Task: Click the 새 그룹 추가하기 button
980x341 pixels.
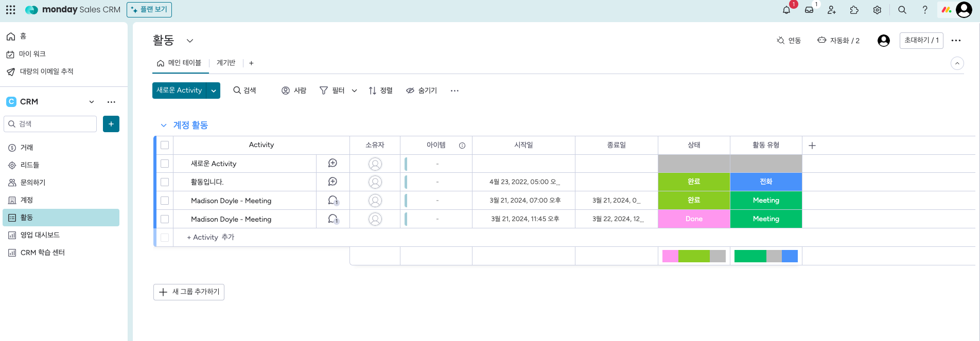Action: pyautogui.click(x=189, y=292)
